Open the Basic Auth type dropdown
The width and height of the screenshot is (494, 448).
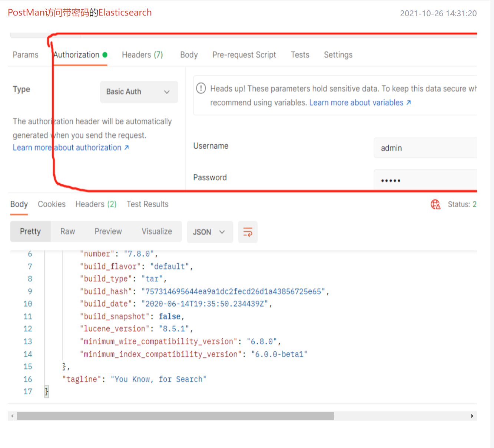click(x=139, y=92)
